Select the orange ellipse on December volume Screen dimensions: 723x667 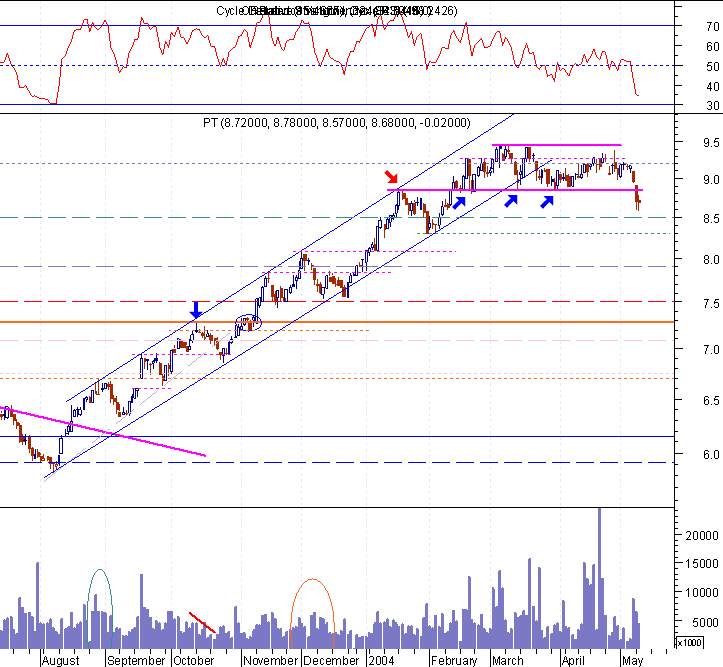(312, 613)
